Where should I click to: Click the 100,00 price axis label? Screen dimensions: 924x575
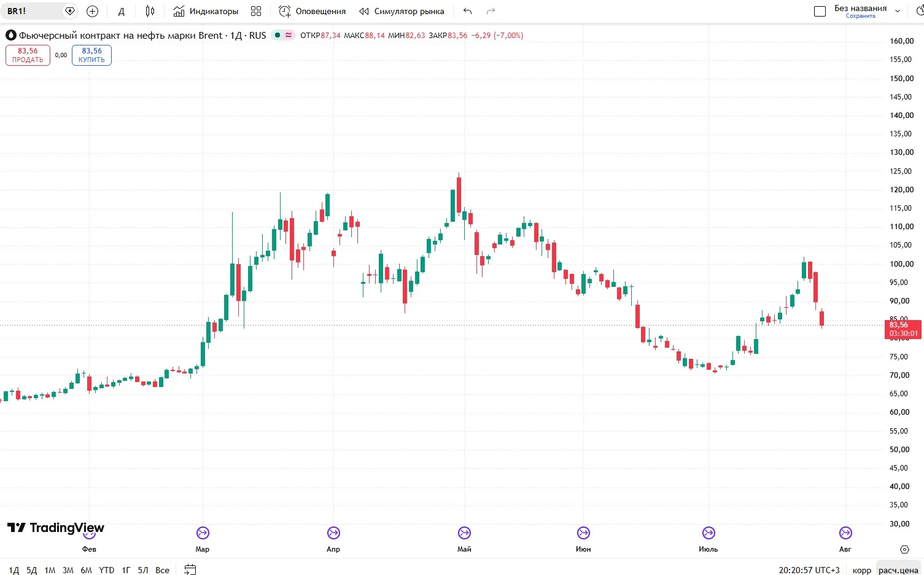902,264
